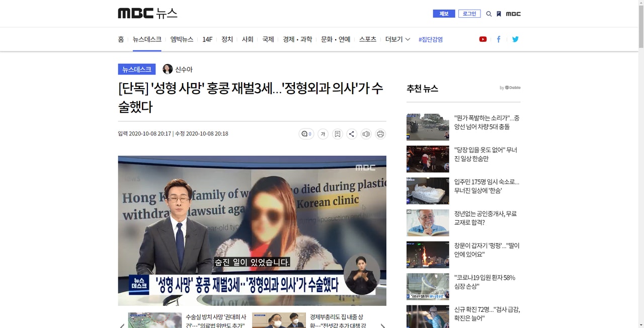This screenshot has width=644, height=328.
Task: Select the 뉴스데스크 navigation tab
Action: tap(147, 39)
